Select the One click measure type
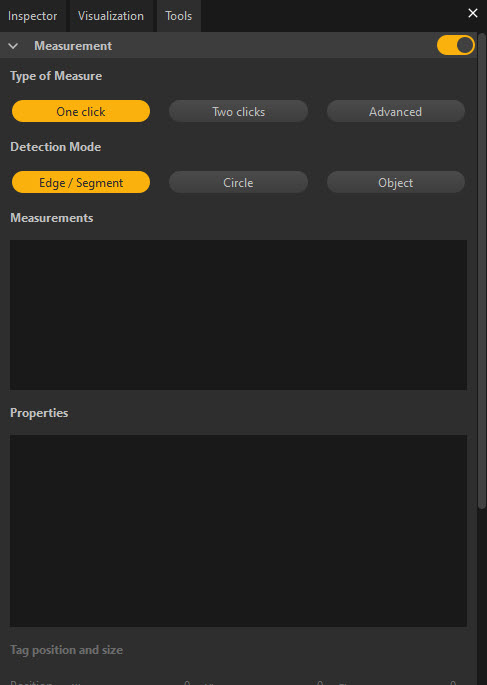The height and width of the screenshot is (685, 487). 81,111
